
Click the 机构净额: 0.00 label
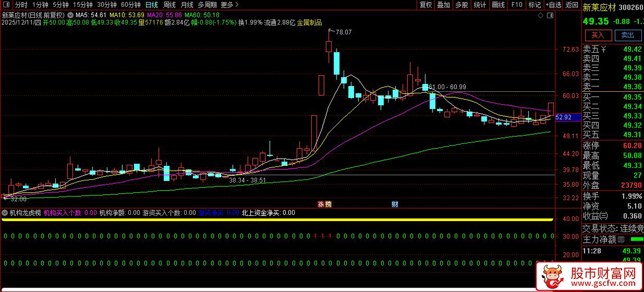coord(119,213)
